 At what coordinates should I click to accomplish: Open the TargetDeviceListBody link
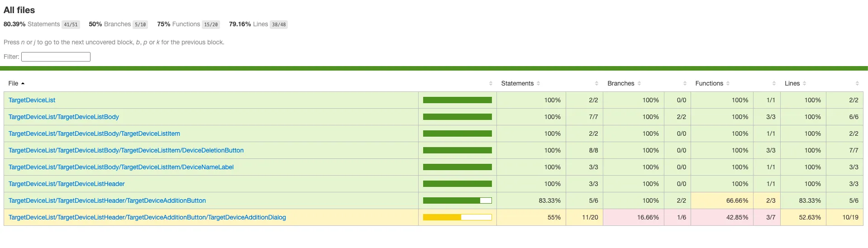click(63, 117)
